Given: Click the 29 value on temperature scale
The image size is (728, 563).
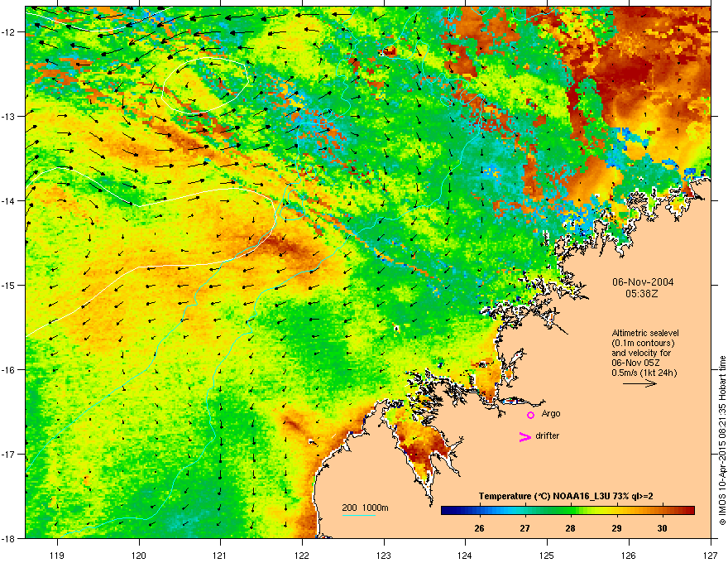Looking at the screenshot, I should click(x=616, y=528).
